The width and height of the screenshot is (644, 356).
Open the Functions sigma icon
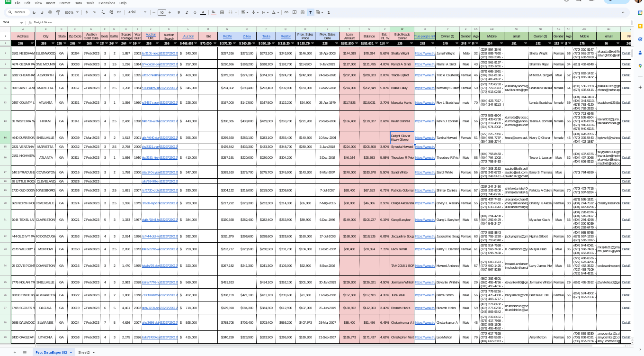[329, 12]
